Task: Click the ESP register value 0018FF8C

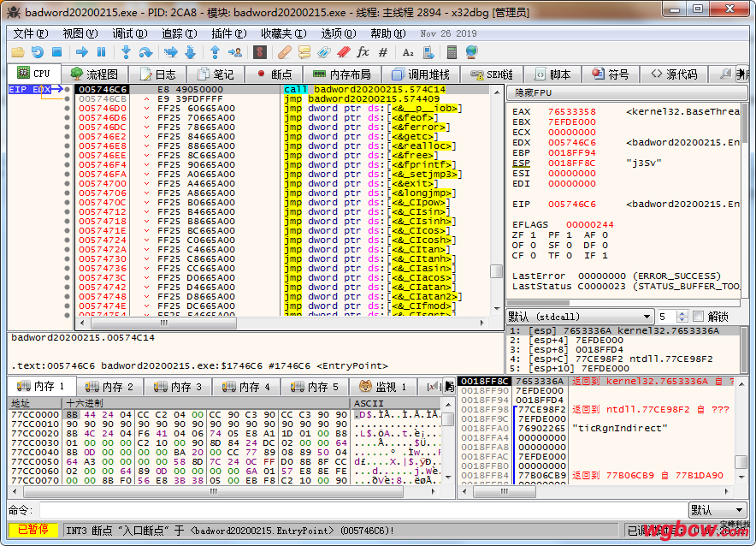Action: coord(572,163)
